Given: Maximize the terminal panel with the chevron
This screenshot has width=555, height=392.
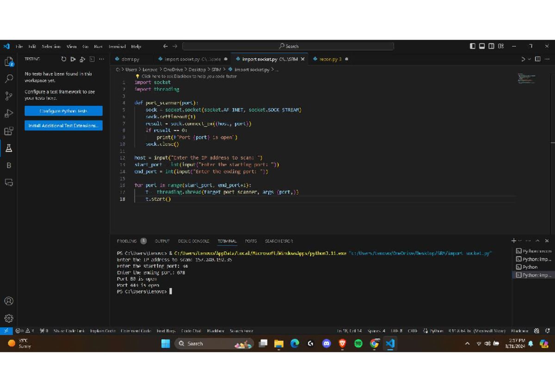Looking at the screenshot, I should click(537, 240).
